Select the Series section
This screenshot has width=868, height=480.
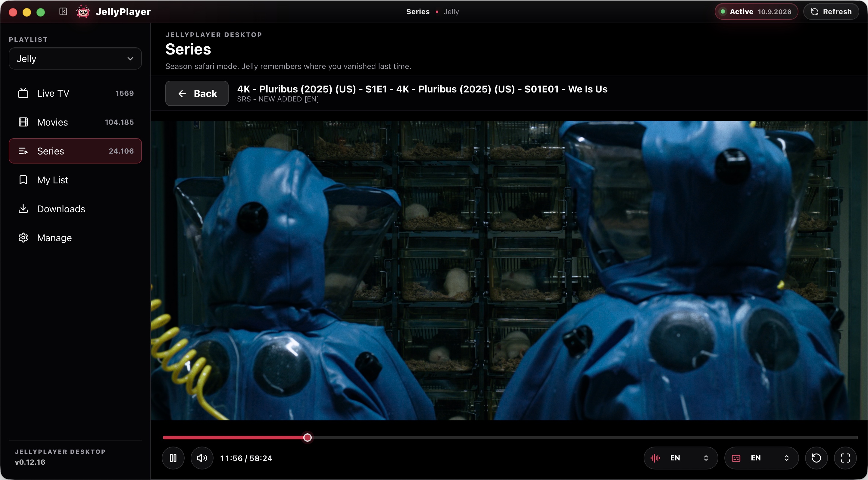click(x=75, y=151)
